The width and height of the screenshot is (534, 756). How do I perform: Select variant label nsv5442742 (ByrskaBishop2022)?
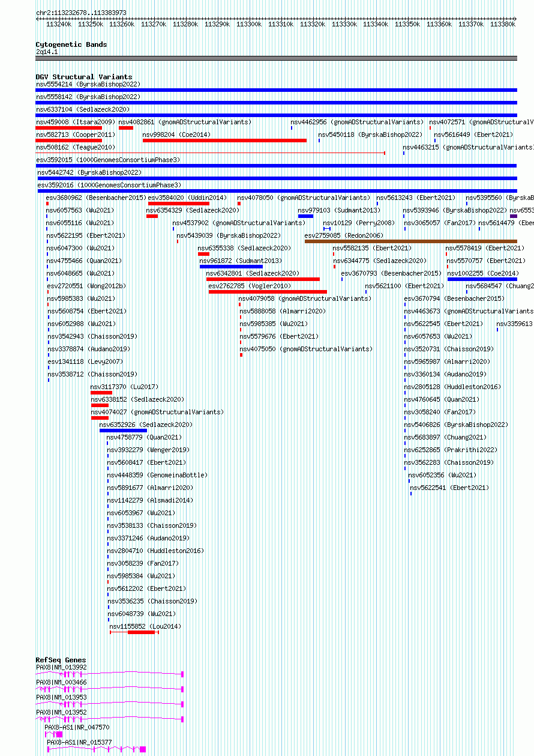[x=89, y=172]
